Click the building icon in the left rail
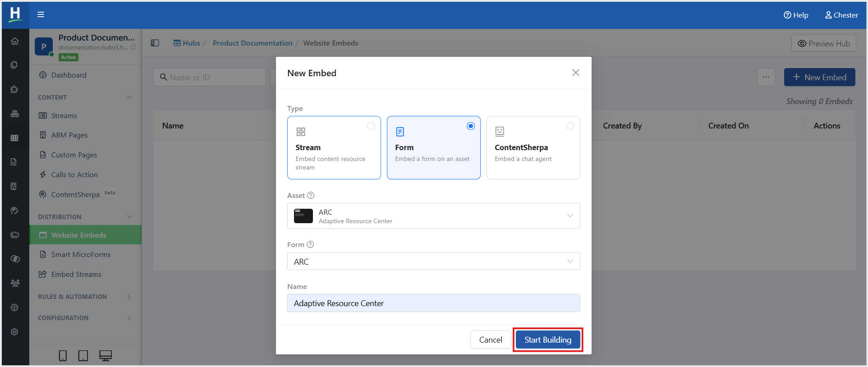Viewport: 868px width, 367px height. pos(14,186)
